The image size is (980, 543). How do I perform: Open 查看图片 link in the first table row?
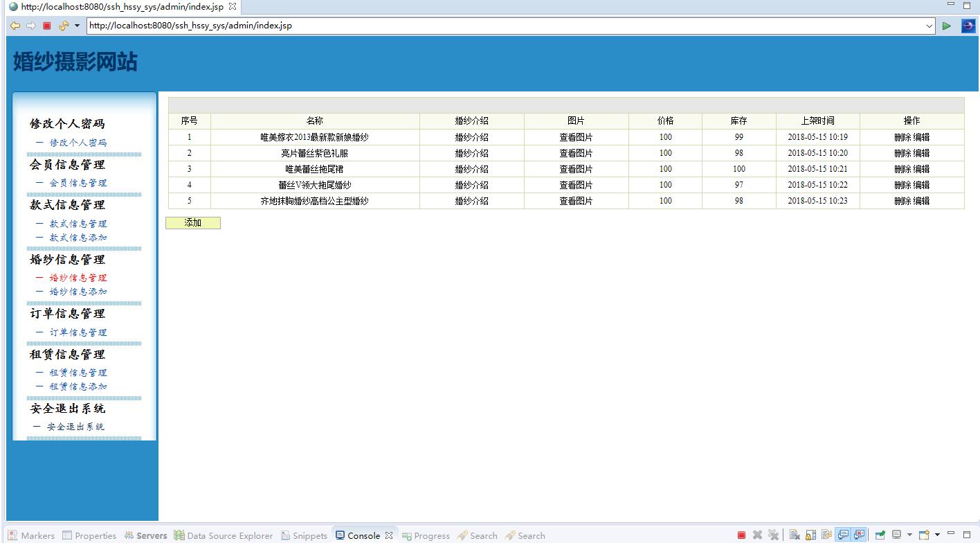pyautogui.click(x=575, y=136)
